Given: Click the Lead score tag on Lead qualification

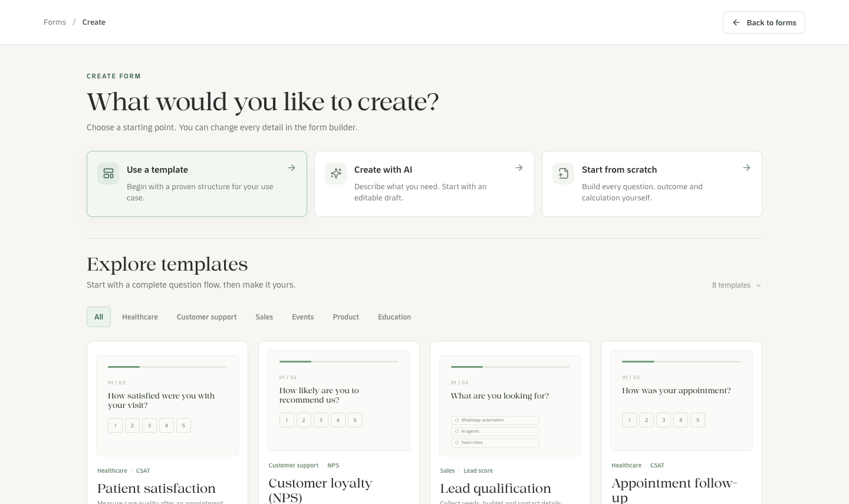Looking at the screenshot, I should (478, 471).
